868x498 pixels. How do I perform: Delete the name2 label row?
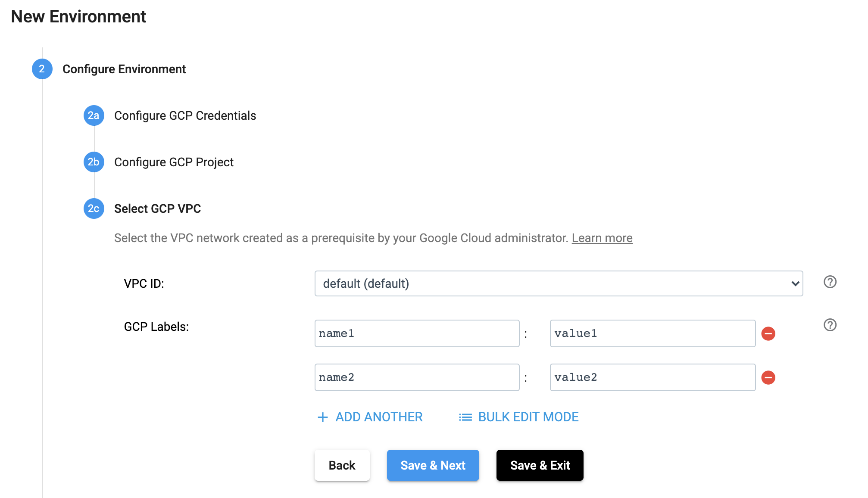(768, 378)
